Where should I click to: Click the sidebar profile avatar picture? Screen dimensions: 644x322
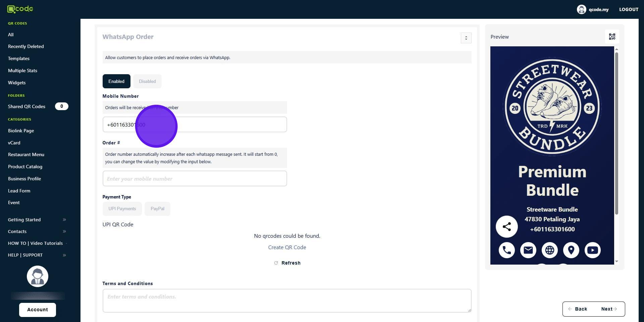[38, 276]
